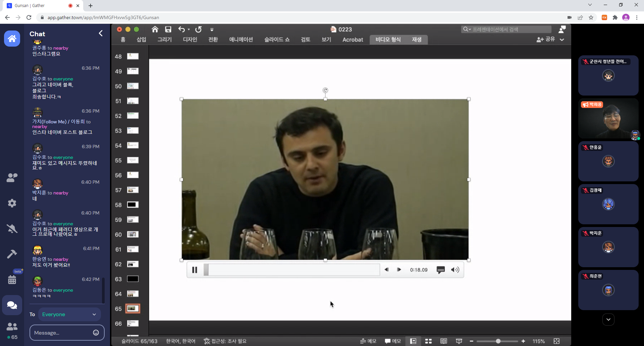This screenshot has width=644, height=346.
Task: Toggle the notes 메모 pane in status bar
Action: pyautogui.click(x=368, y=341)
